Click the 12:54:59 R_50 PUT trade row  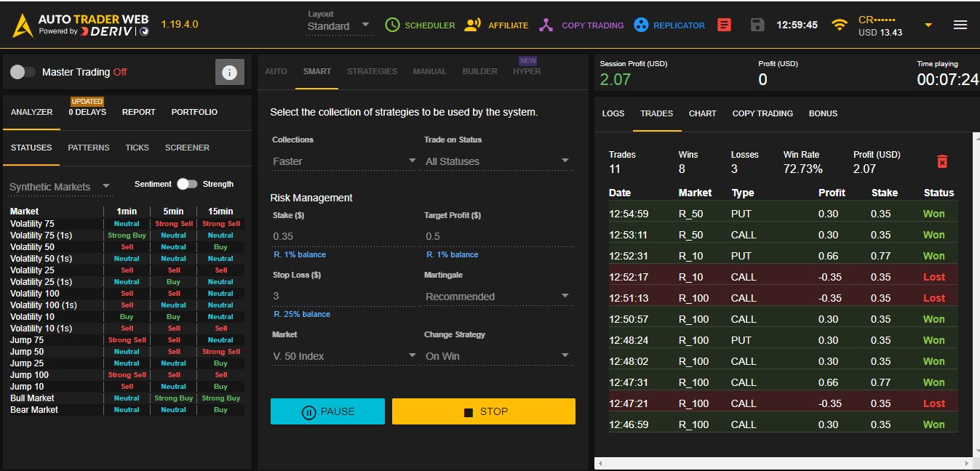pos(783,214)
